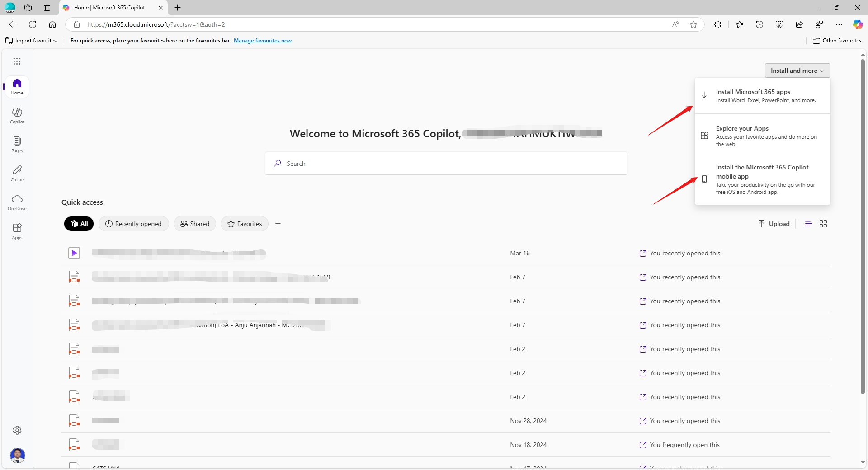
Task: Open Copilot in the browser toolbar
Action: coord(858,24)
